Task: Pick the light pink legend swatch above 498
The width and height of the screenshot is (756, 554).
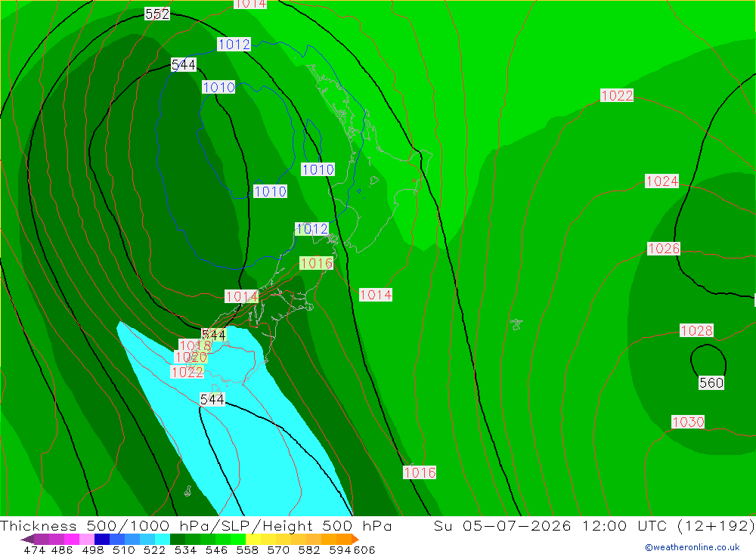Action: pyautogui.click(x=87, y=539)
